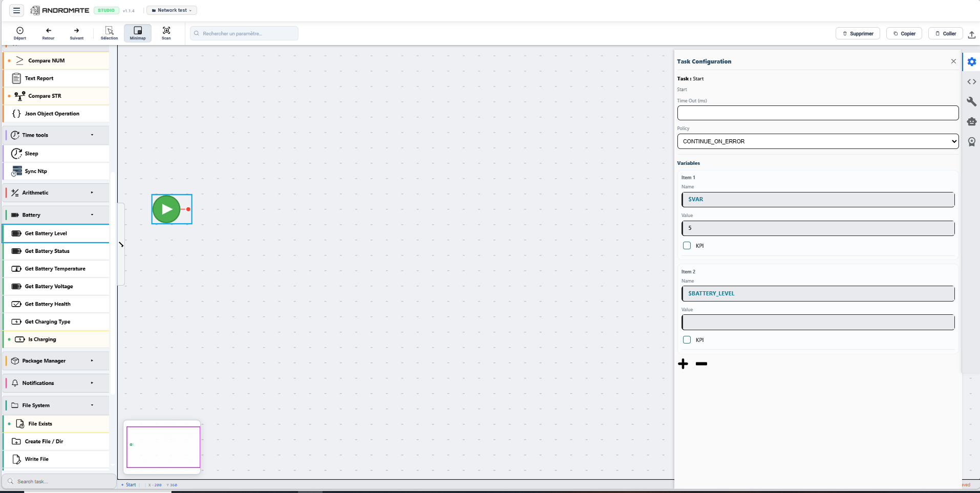The height and width of the screenshot is (493, 980).
Task: Collapse the Battery category
Action: pyautogui.click(x=56, y=215)
